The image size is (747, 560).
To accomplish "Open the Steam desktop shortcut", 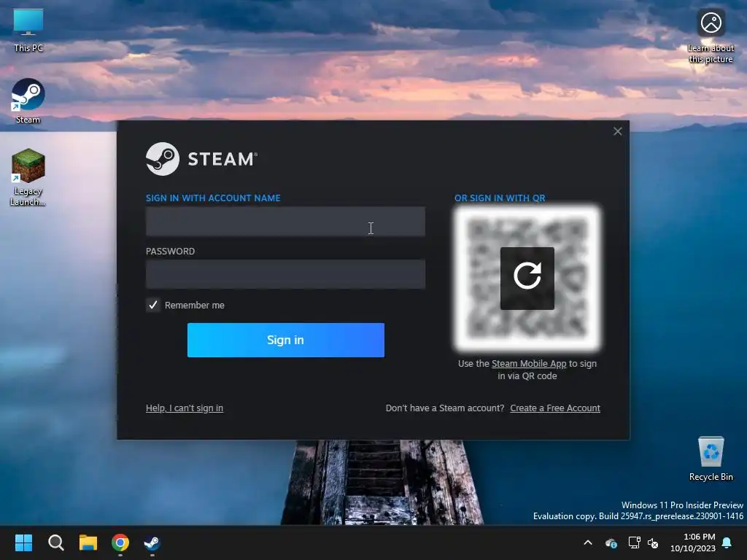I will [x=28, y=101].
